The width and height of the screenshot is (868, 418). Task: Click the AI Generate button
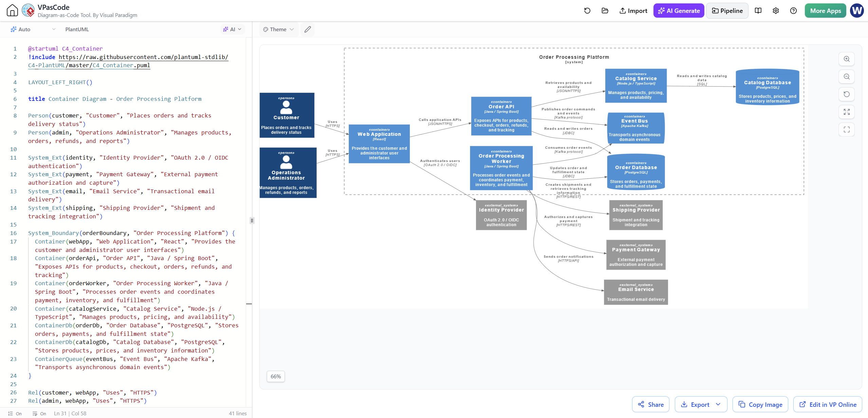679,11
